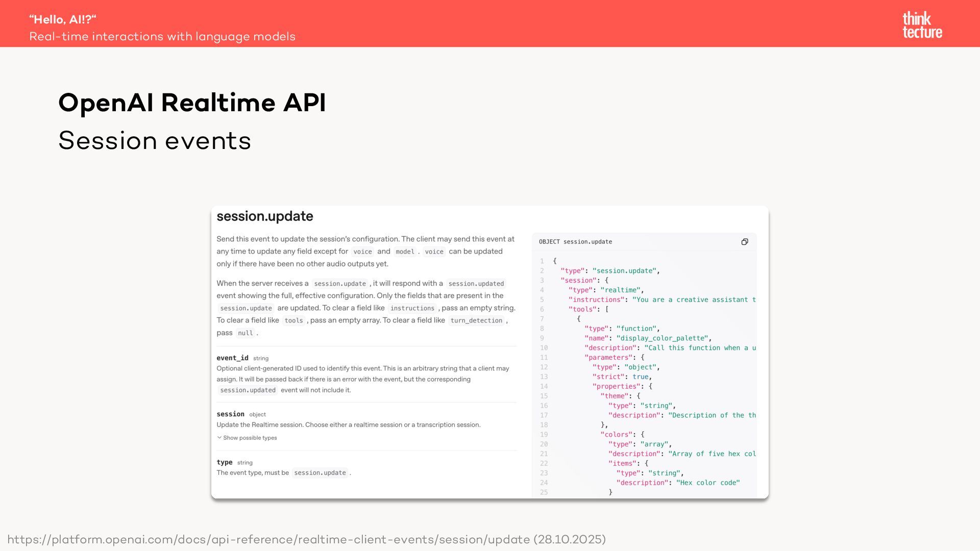Image resolution: width=980 pixels, height=551 pixels.
Task: Click the OBJECT session.update code header
Action: [x=575, y=242]
